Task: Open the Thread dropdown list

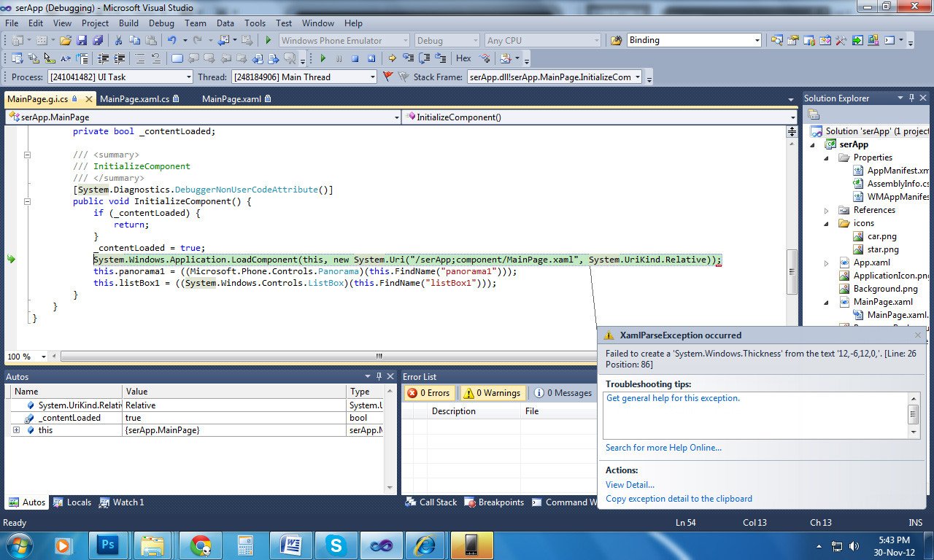Action: pos(372,77)
